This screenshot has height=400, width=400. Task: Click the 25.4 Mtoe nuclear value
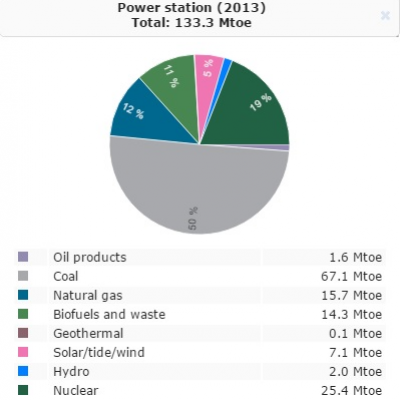click(351, 390)
